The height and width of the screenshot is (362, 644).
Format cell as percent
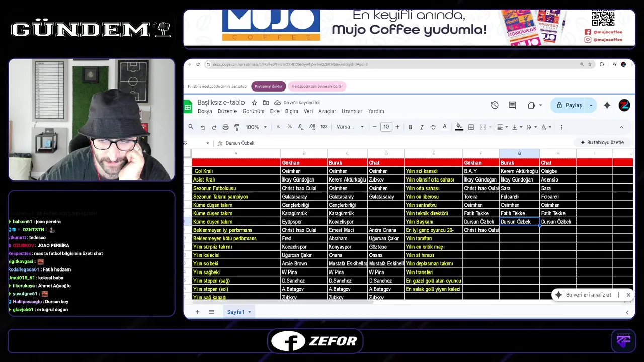(289, 127)
